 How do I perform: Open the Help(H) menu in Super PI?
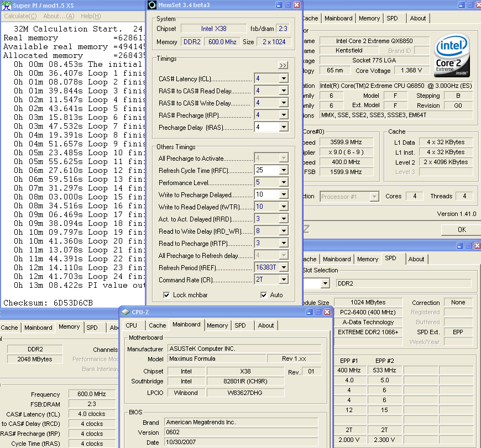tap(91, 16)
